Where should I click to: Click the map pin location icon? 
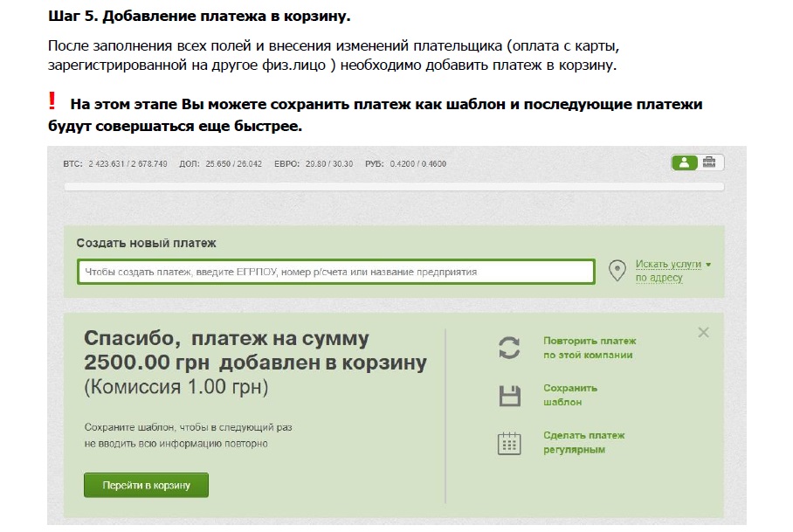(617, 271)
